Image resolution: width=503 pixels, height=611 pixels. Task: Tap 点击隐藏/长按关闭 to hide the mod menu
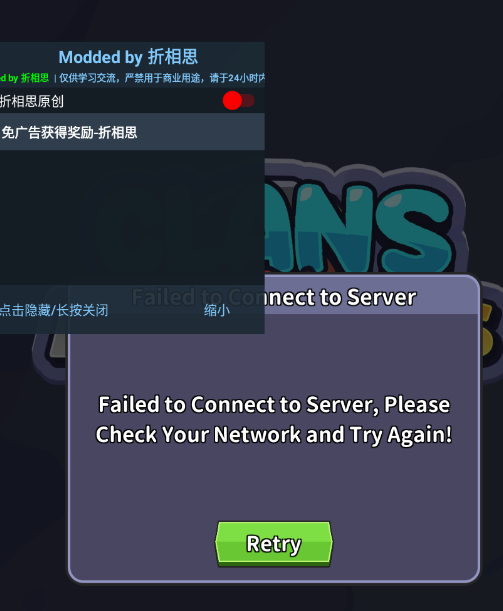[54, 311]
